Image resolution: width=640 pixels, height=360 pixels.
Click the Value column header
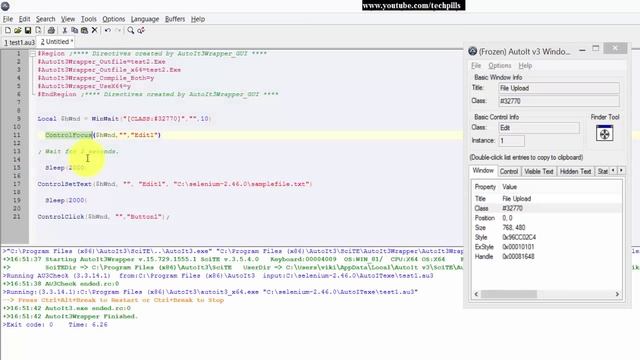[509, 187]
